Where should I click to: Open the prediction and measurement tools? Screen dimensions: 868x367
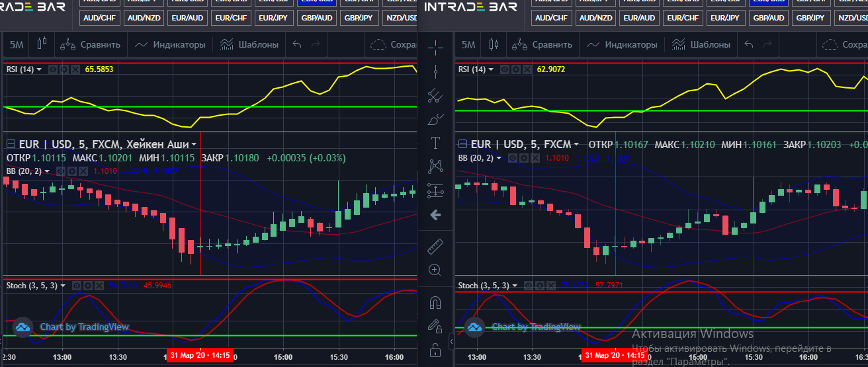[x=435, y=190]
